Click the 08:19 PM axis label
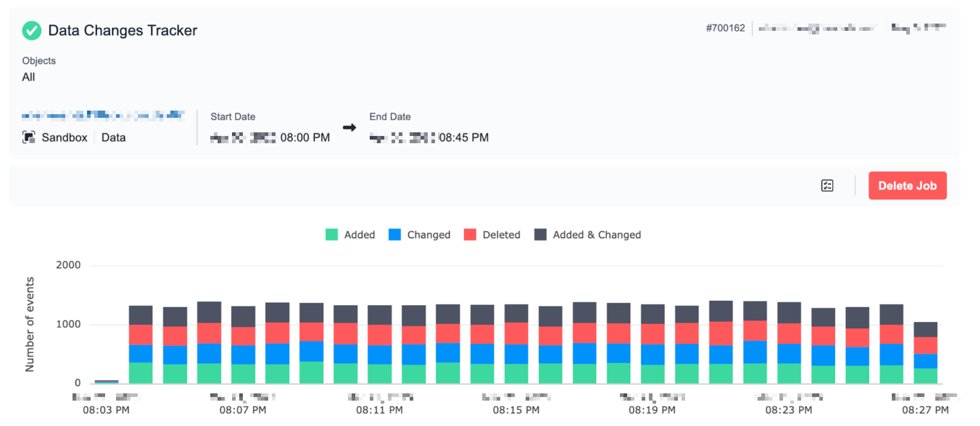The image size is (980, 426). [x=652, y=410]
